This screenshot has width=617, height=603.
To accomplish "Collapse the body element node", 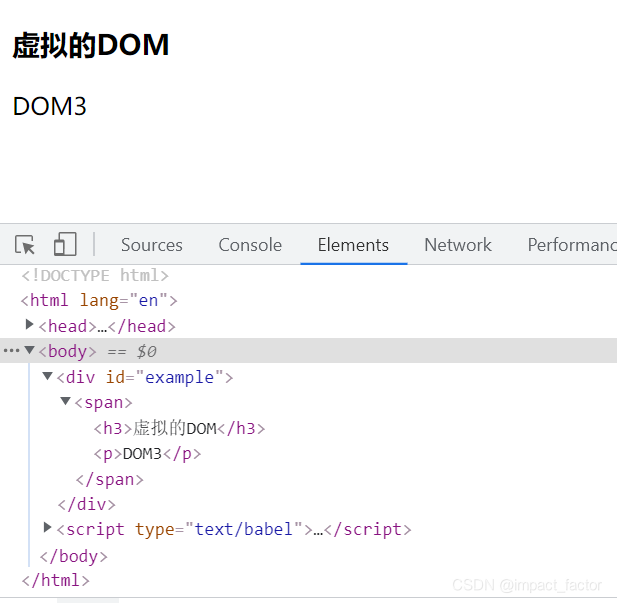I will click(x=29, y=350).
